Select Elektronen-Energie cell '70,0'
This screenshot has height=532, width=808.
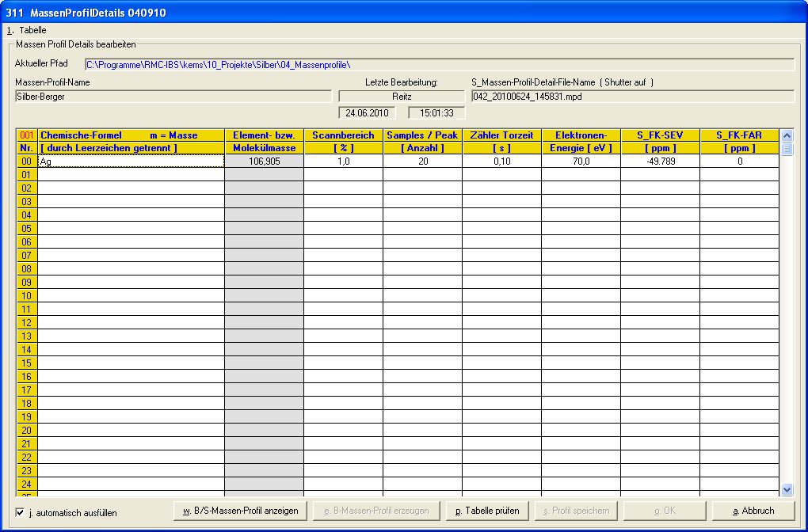(x=581, y=161)
